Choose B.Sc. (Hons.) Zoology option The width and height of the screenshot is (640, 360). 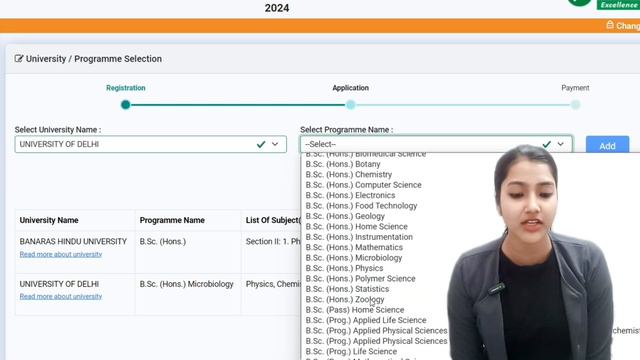pos(345,300)
